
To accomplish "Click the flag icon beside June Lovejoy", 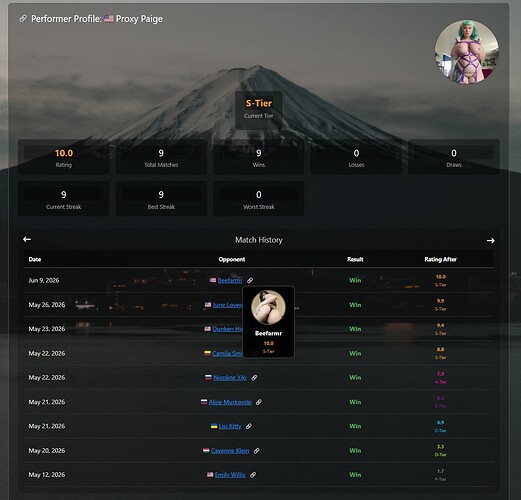I will (208, 304).
